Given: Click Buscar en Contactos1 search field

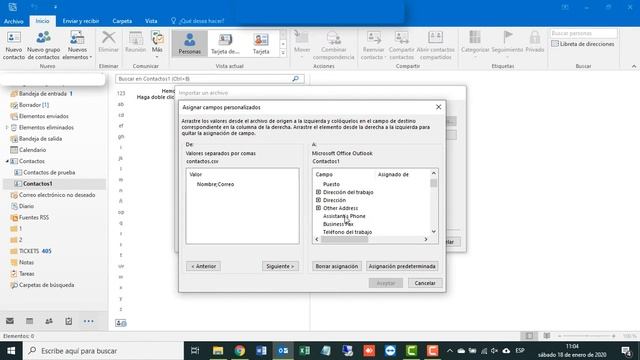Looking at the screenshot, I should (210, 79).
